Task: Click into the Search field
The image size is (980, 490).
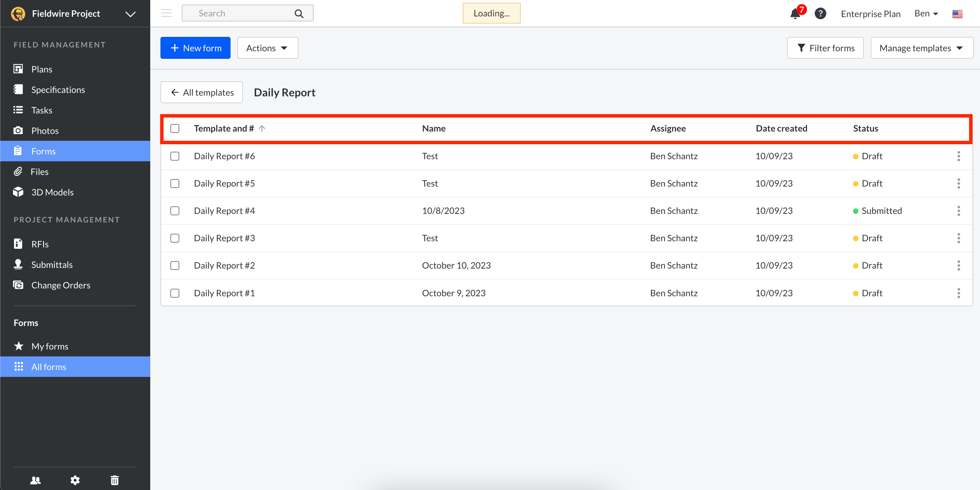Action: 240,13
